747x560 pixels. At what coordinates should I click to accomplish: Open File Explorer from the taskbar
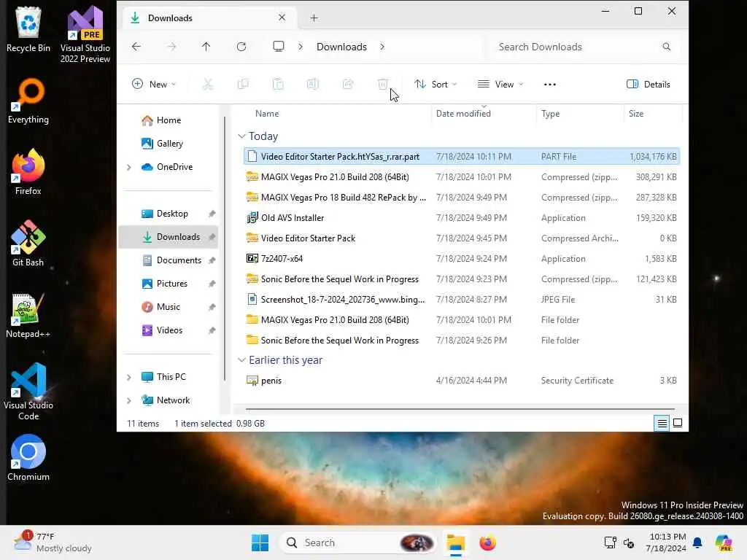pos(455,542)
